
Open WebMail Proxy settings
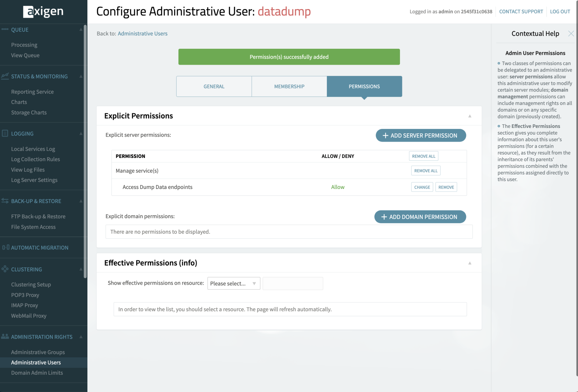tap(29, 316)
